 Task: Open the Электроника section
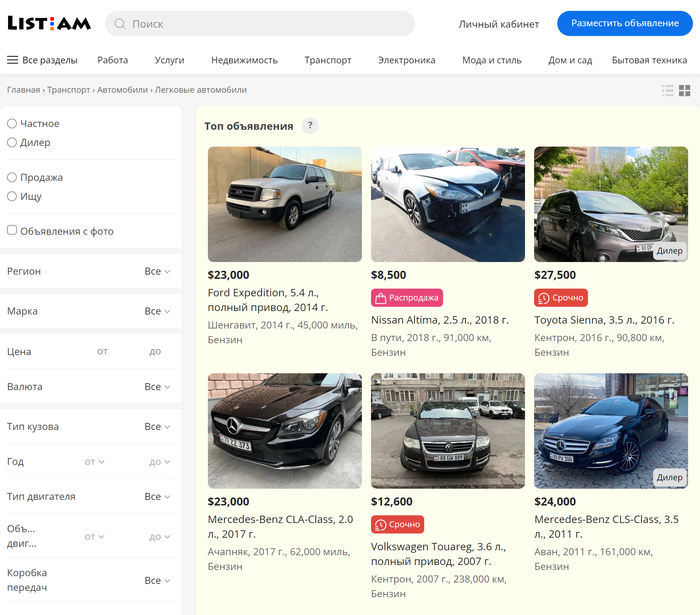click(406, 60)
